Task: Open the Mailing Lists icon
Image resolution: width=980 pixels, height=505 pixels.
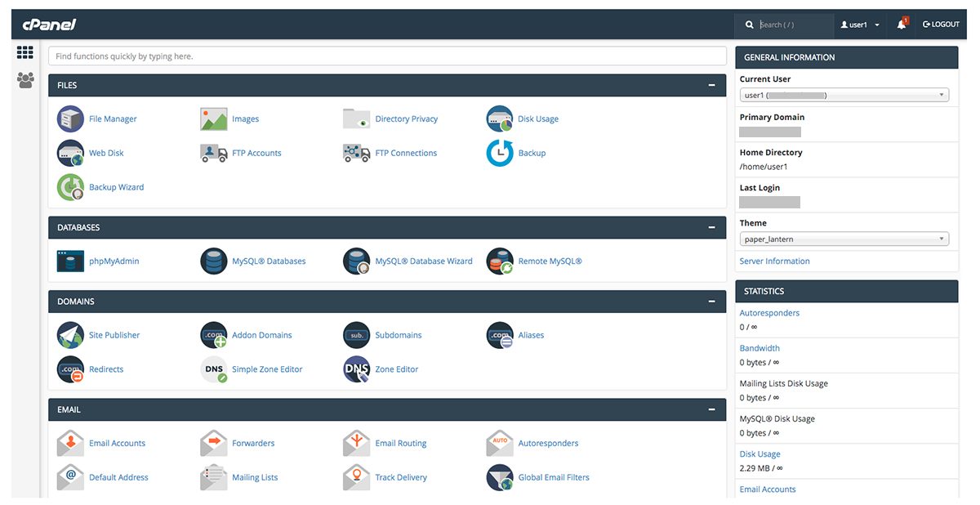Action: pyautogui.click(x=213, y=477)
